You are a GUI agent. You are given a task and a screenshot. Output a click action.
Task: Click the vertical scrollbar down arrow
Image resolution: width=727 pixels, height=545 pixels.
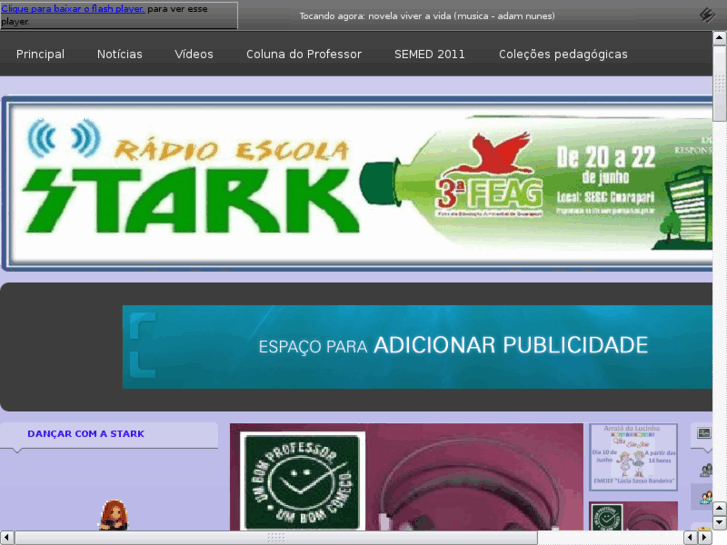pyautogui.click(x=719, y=523)
